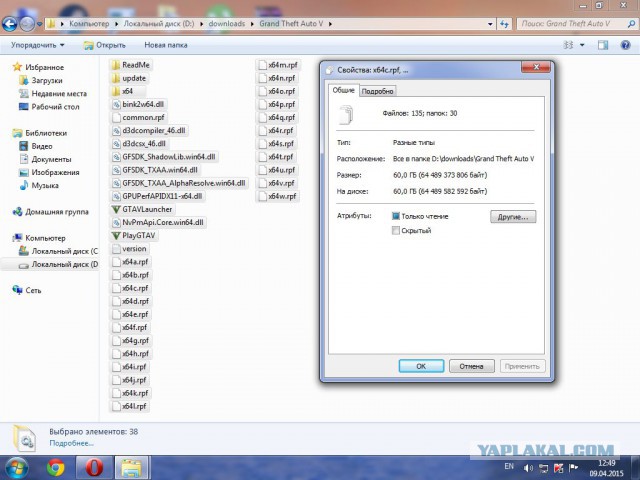The image size is (640, 480).
Task: Click the change view icon
Action: pos(568,45)
